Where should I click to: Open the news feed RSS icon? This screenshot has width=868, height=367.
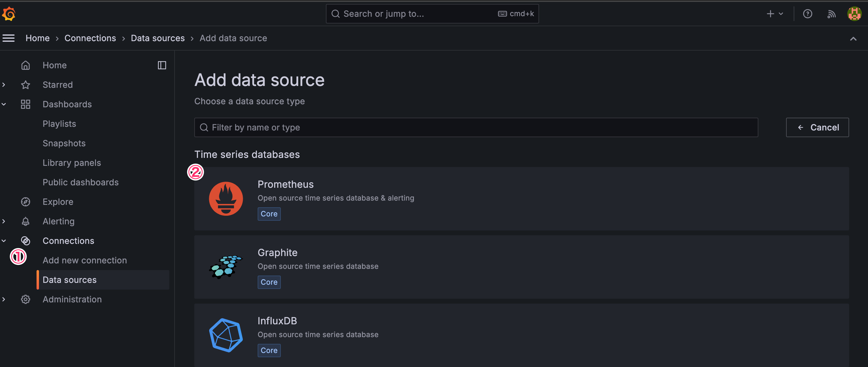(831, 14)
